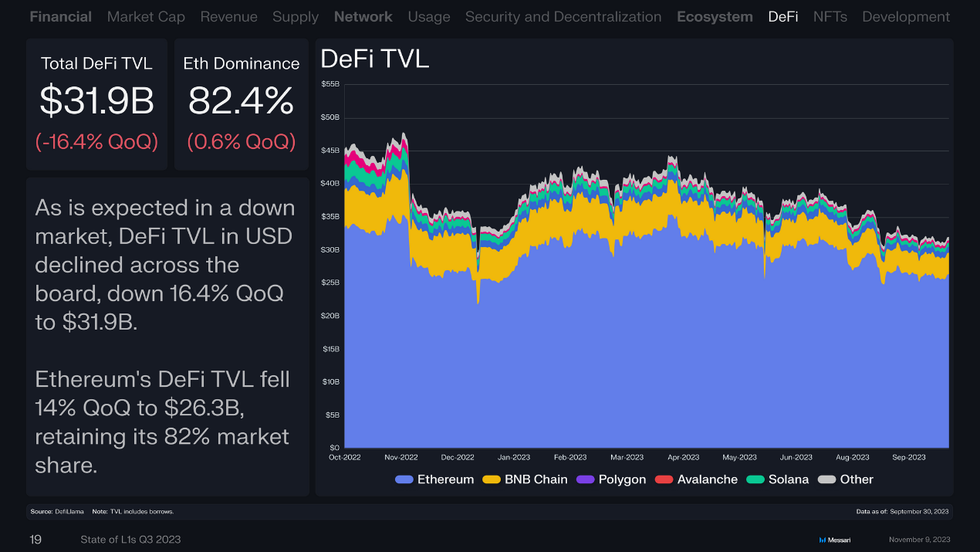Click the Ecosystem section heading
980x552 pixels.
pos(715,16)
